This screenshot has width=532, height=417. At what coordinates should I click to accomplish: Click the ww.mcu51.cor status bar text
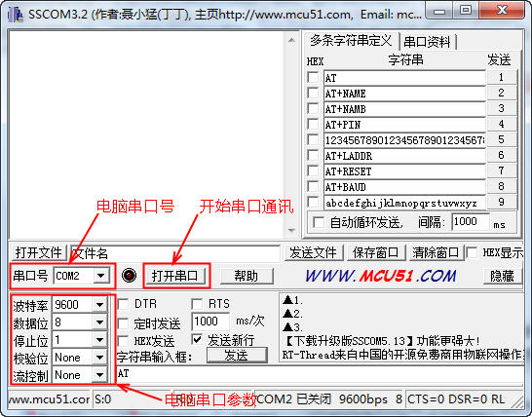pyautogui.click(x=49, y=399)
